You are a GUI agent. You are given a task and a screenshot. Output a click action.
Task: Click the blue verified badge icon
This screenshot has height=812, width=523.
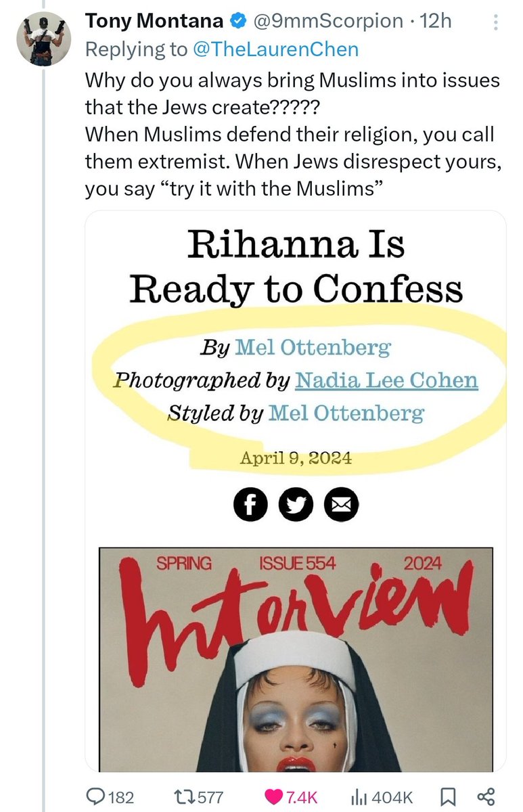pos(237,22)
